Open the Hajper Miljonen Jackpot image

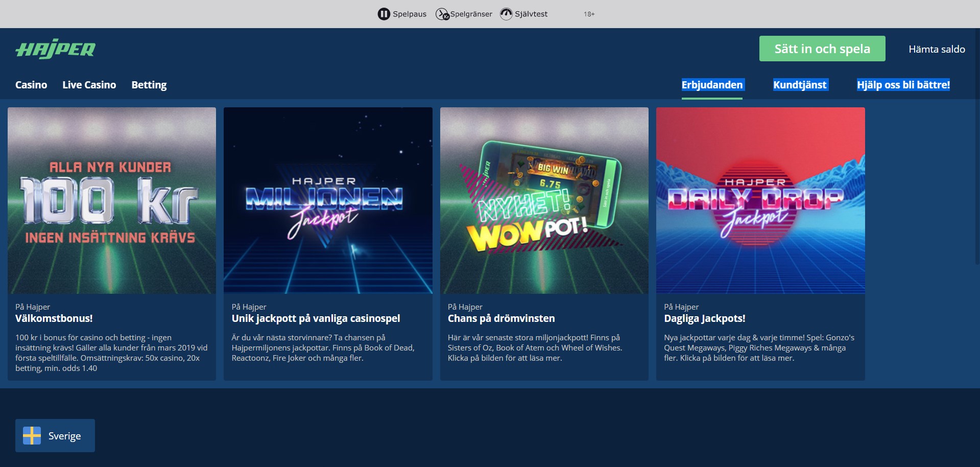[328, 200]
